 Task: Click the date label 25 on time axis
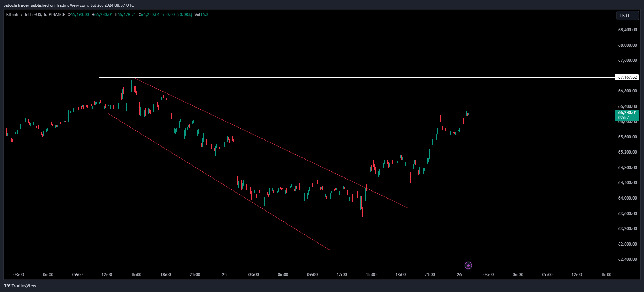click(x=224, y=275)
